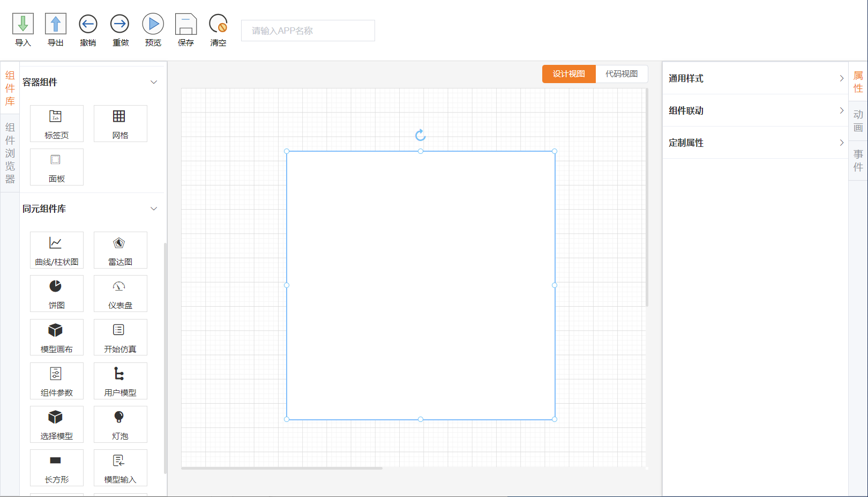The height and width of the screenshot is (497, 868).
Task: Click the bottom-right resize handle of selection
Action: pyautogui.click(x=555, y=419)
